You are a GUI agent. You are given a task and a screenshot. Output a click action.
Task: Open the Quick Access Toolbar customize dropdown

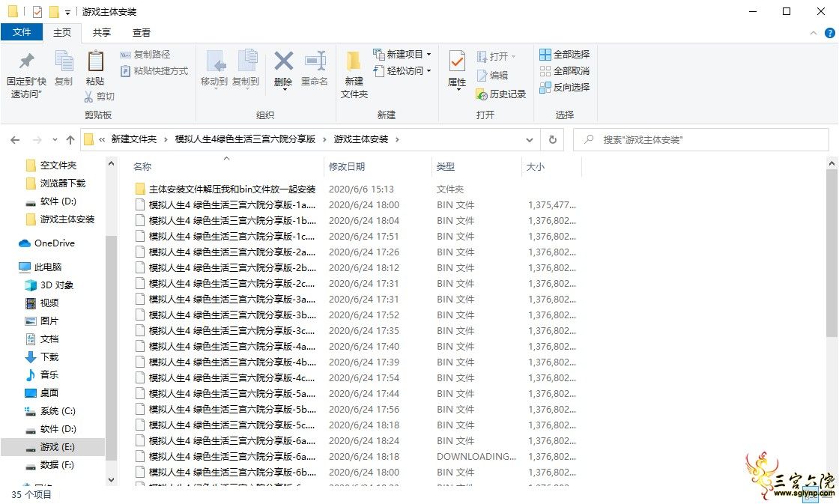coord(68,12)
